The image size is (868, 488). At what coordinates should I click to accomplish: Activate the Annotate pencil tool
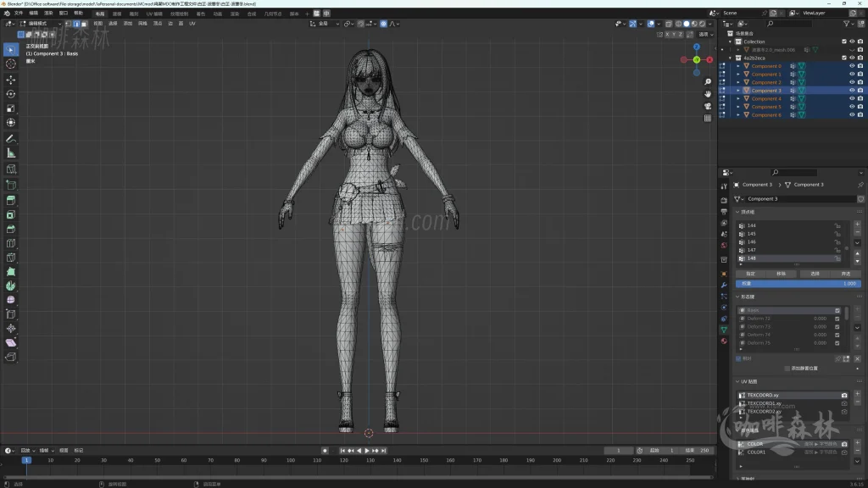pos(10,139)
